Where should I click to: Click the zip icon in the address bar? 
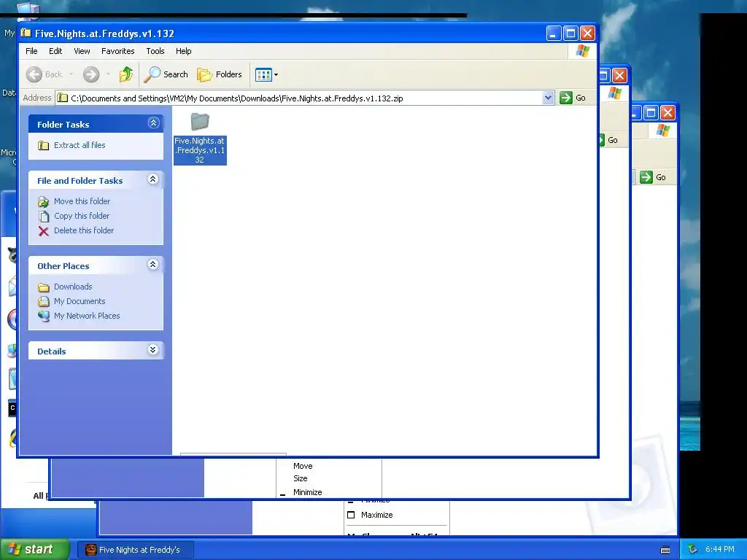pyautogui.click(x=63, y=98)
